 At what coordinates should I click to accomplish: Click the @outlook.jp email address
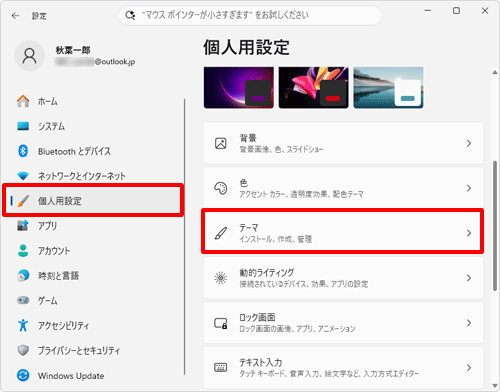115,62
